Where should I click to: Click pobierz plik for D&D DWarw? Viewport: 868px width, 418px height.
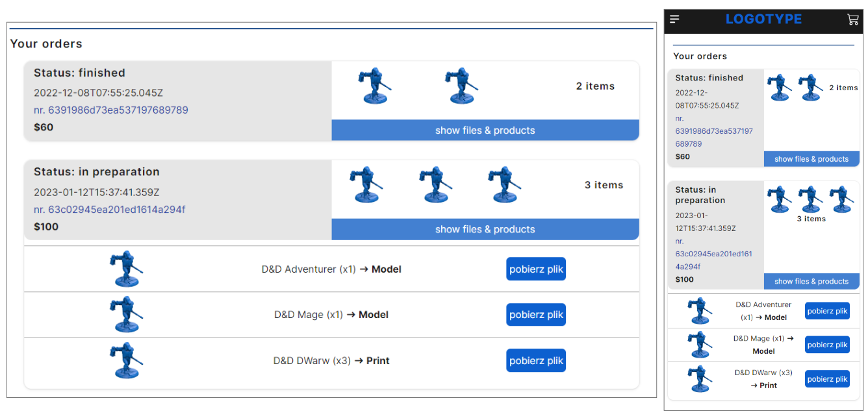535,360
